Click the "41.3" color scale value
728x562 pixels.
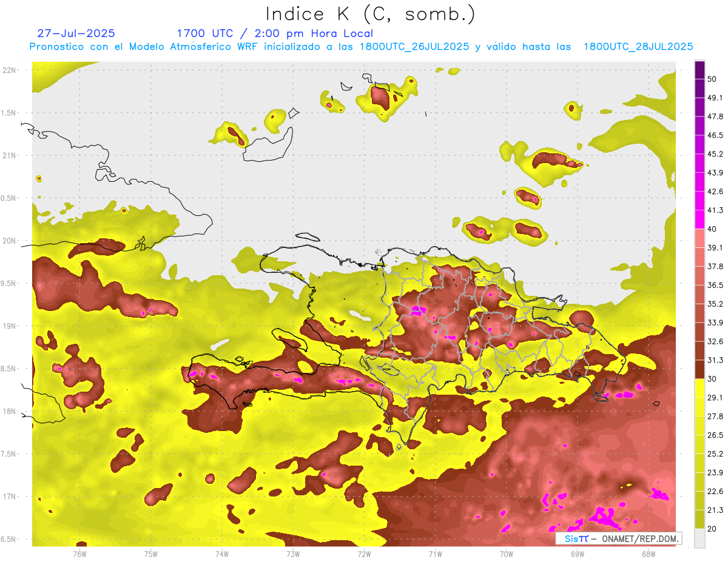[715, 210]
